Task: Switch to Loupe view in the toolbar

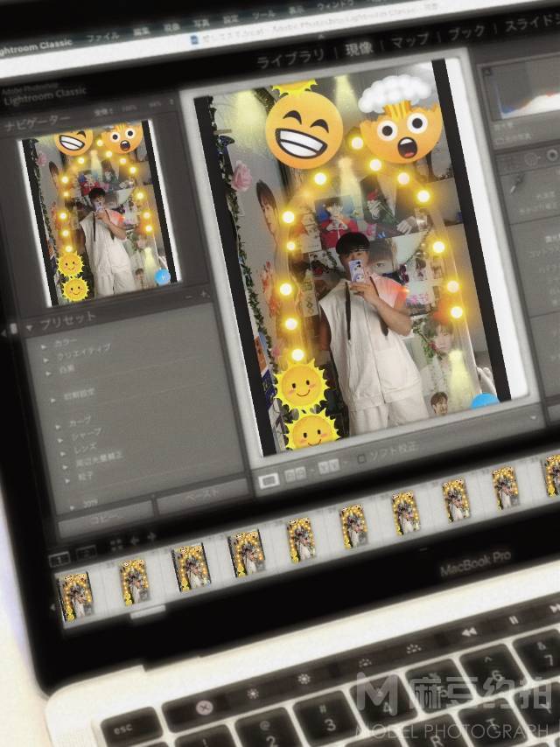Action: [269, 480]
